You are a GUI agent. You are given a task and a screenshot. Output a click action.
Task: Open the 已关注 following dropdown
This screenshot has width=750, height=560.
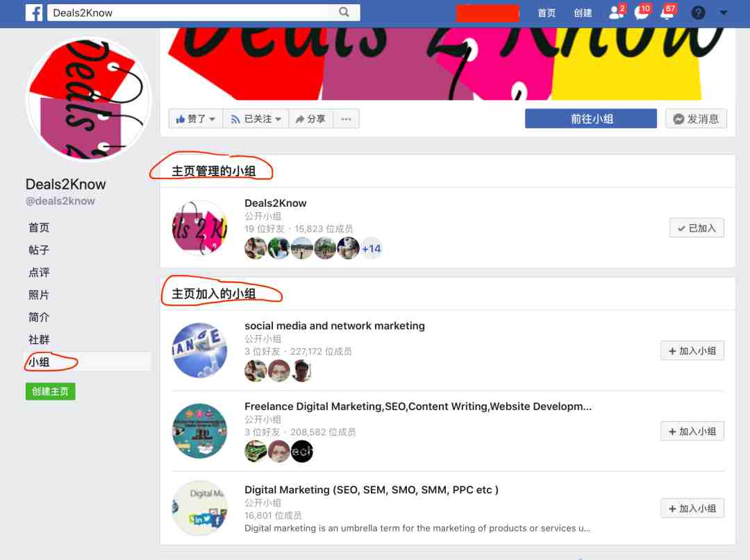click(x=256, y=119)
